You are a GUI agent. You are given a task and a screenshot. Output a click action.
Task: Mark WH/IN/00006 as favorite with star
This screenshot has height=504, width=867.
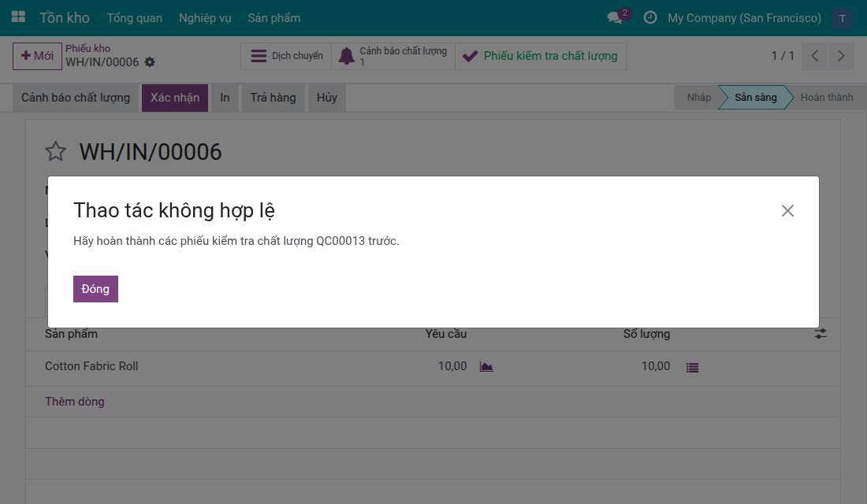[x=55, y=151]
